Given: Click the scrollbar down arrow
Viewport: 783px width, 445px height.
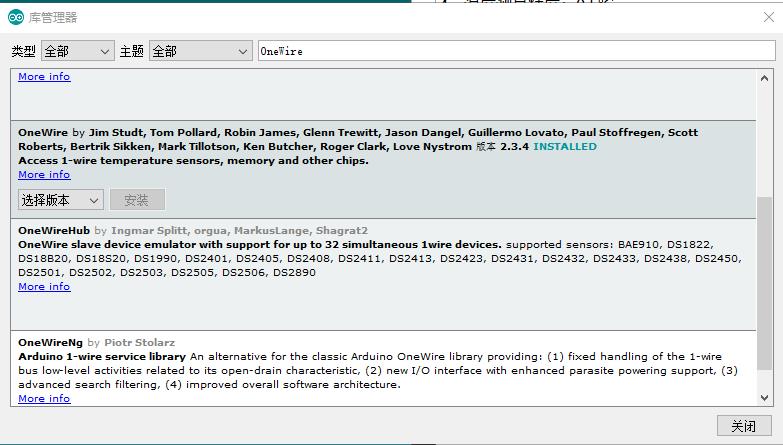Looking at the screenshot, I should (764, 398).
